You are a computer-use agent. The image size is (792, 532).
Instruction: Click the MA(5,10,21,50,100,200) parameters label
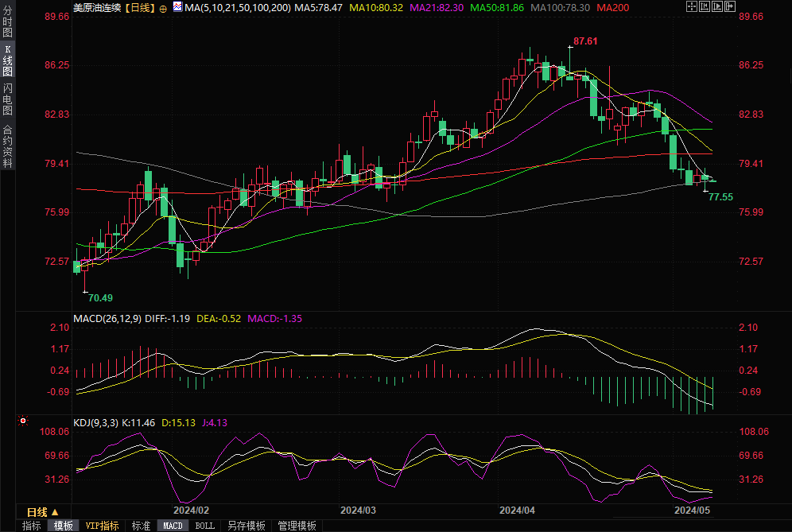pos(237,7)
